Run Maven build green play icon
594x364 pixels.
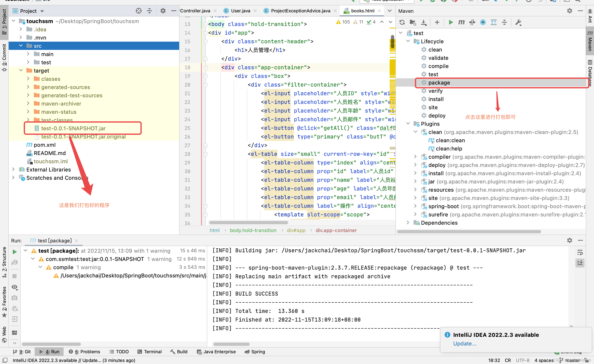[x=451, y=22]
